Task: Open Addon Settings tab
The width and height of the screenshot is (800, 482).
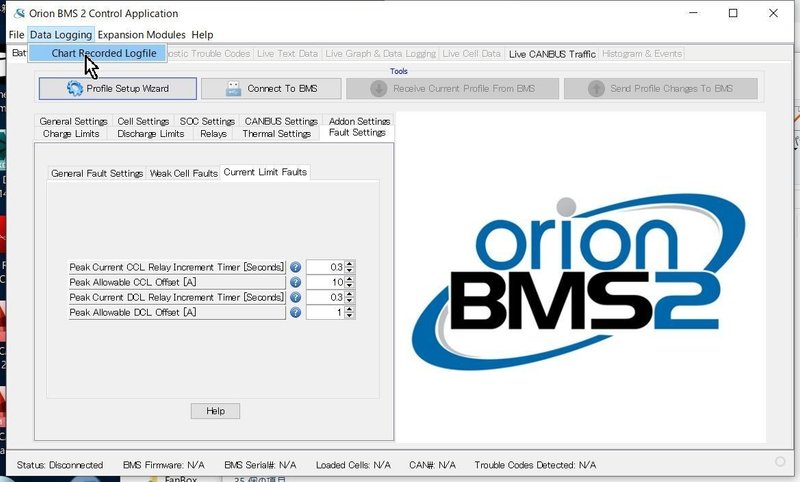Action: tap(359, 121)
